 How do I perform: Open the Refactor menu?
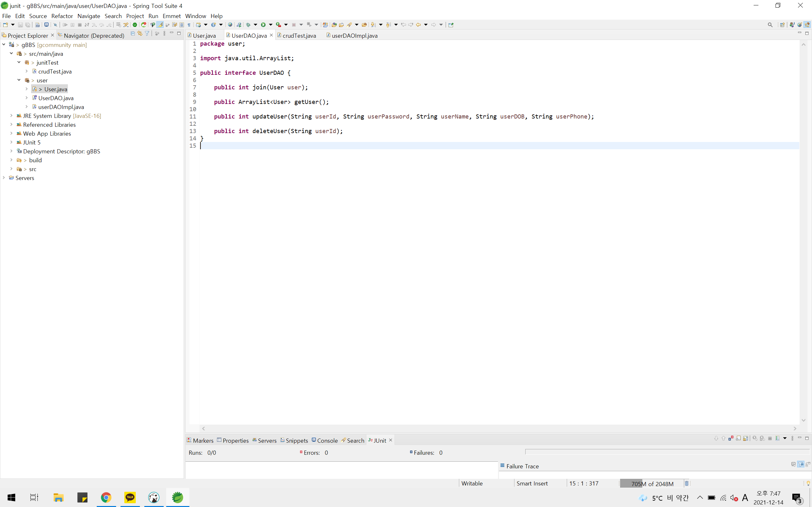coord(62,16)
